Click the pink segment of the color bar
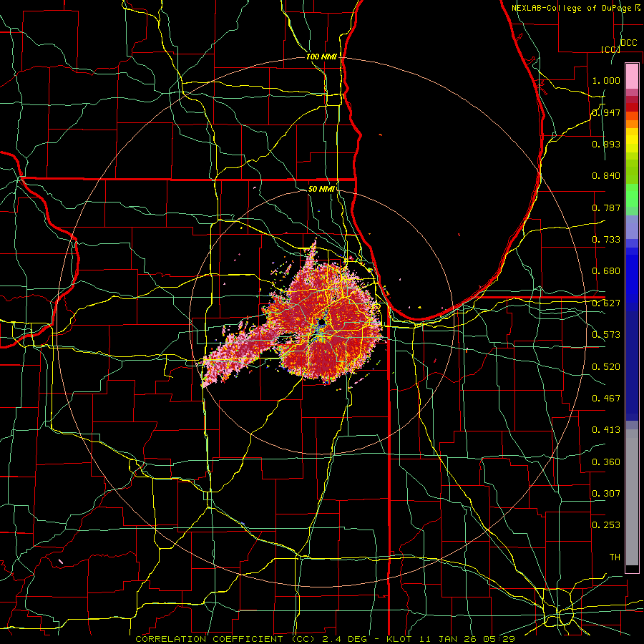This screenshot has width=644, height=644. pyautogui.click(x=632, y=77)
